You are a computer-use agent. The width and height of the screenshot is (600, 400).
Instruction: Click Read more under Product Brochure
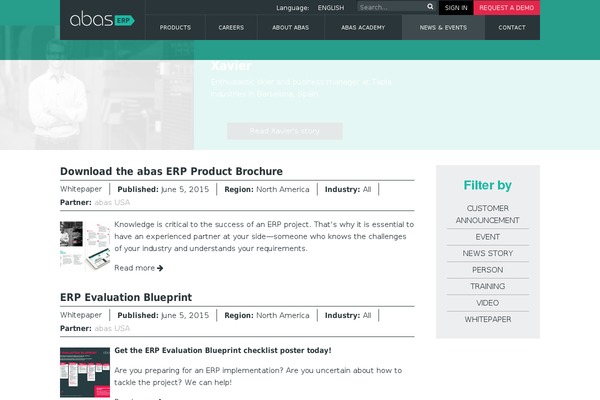pyautogui.click(x=134, y=268)
